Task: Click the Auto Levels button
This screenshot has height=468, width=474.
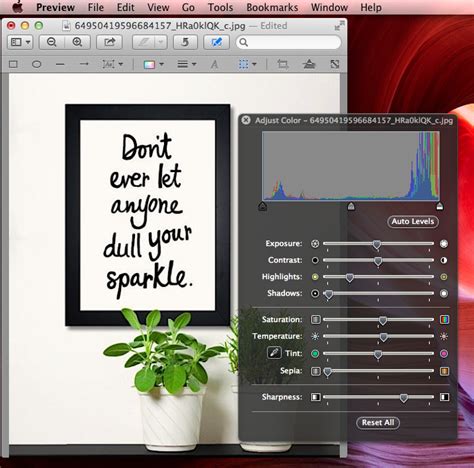Action: coord(413,222)
